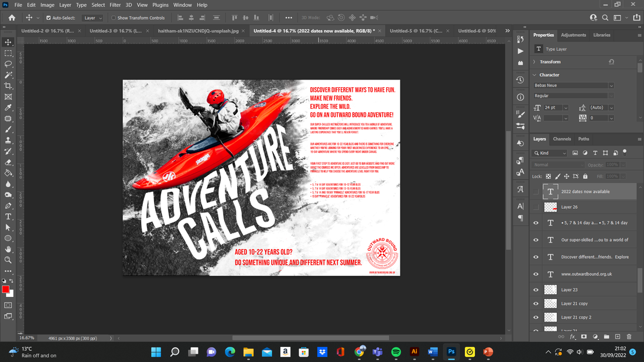Collapse the Character section
This screenshot has height=362, width=644.
point(535,75)
